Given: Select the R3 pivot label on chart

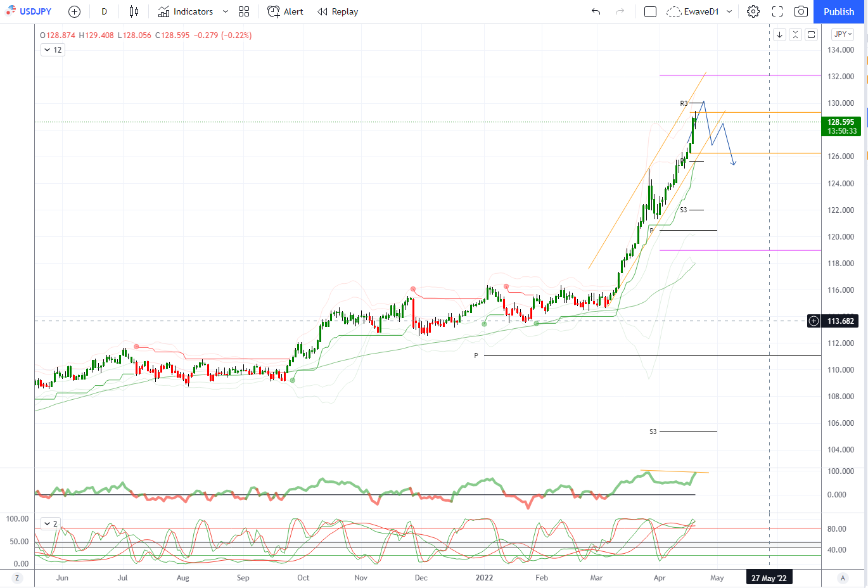Looking at the screenshot, I should [x=684, y=103].
